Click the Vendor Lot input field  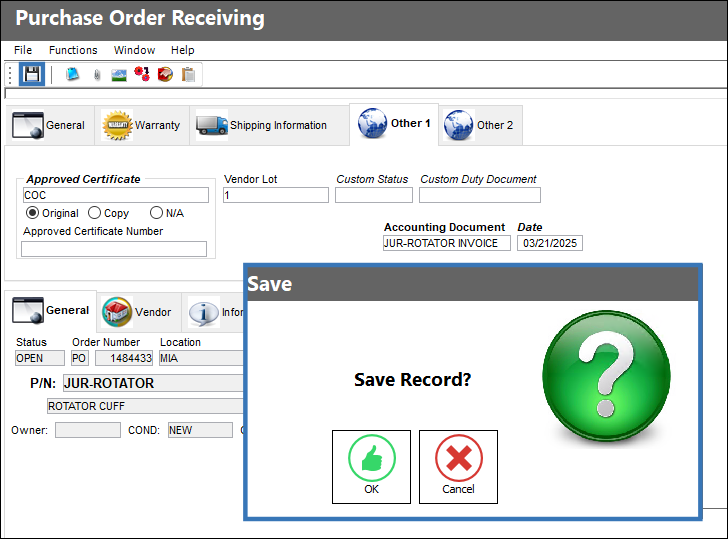point(276,195)
